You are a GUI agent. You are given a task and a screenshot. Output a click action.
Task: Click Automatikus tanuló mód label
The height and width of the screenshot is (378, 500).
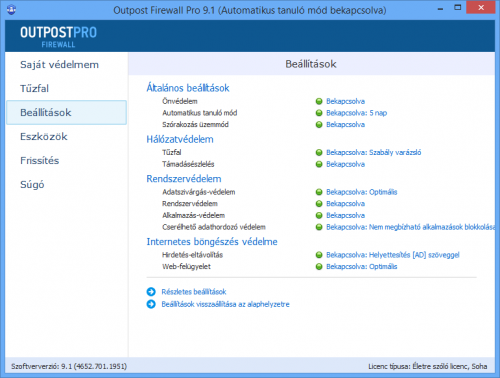pos(199,113)
